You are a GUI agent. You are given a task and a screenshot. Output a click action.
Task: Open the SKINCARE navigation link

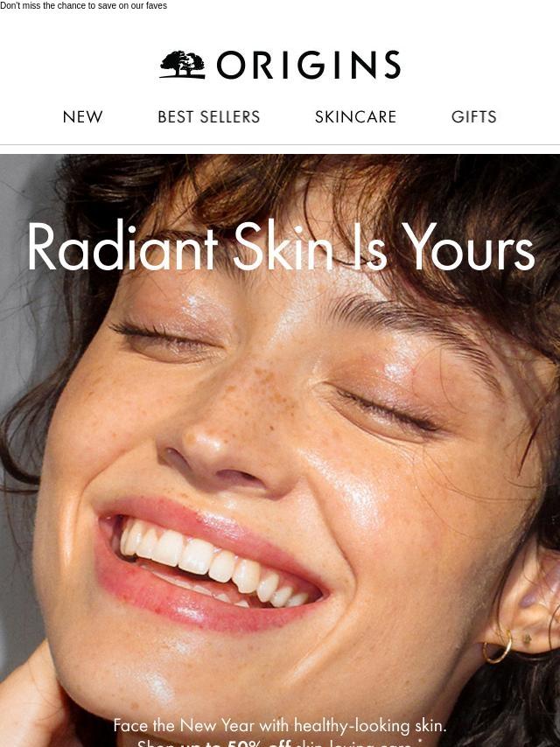pos(355,116)
